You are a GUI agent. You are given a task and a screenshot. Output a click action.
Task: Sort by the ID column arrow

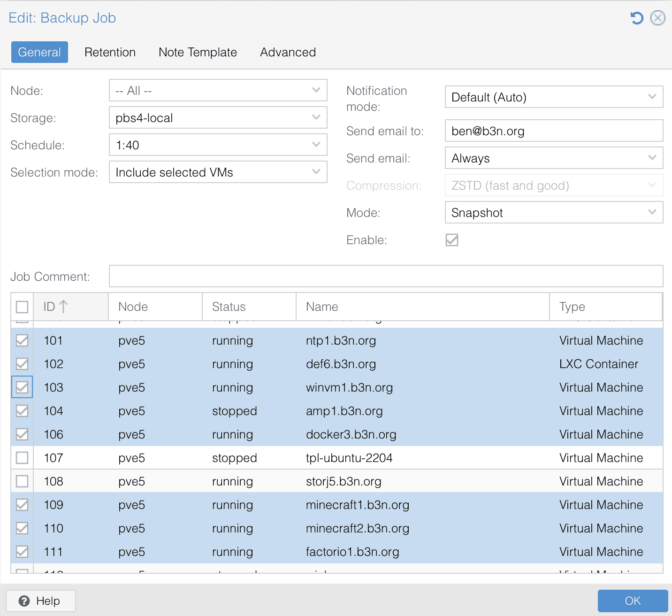[x=63, y=307]
